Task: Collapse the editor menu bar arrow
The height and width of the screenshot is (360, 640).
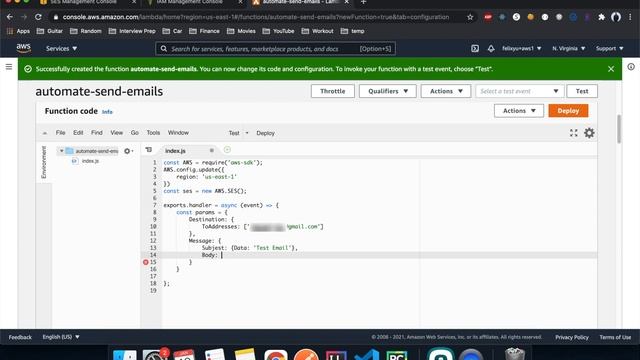Action: [44, 133]
